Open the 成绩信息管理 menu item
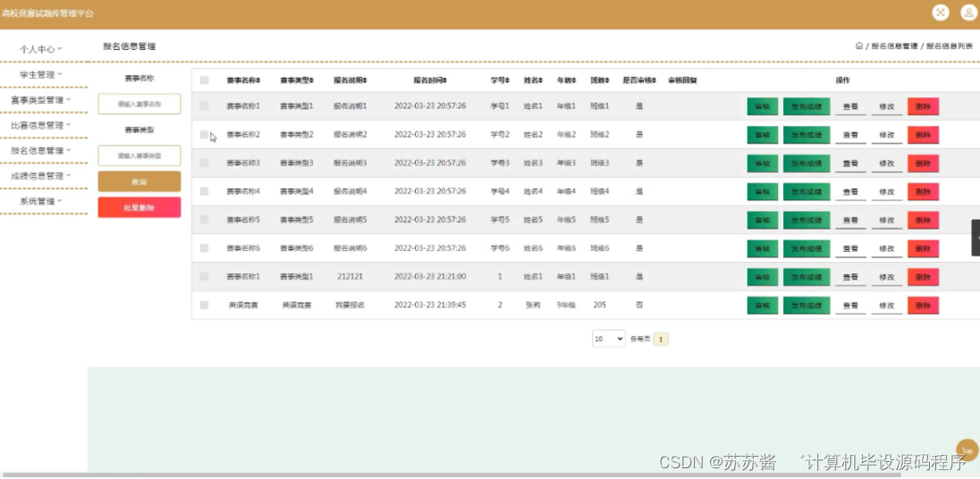Image resolution: width=980 pixels, height=479 pixels. click(40, 176)
